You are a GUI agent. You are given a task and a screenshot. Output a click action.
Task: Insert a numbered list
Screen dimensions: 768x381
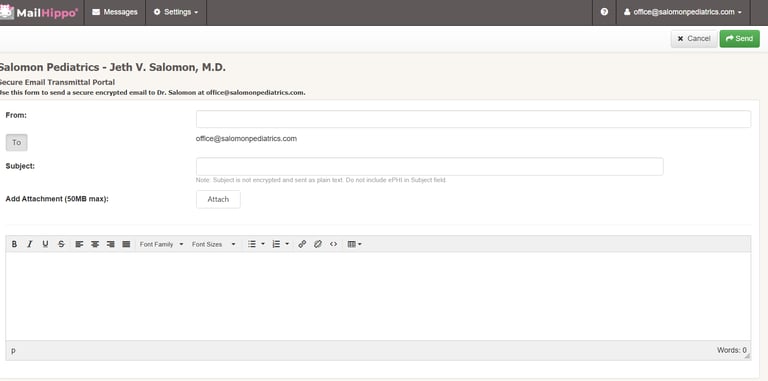coord(276,244)
